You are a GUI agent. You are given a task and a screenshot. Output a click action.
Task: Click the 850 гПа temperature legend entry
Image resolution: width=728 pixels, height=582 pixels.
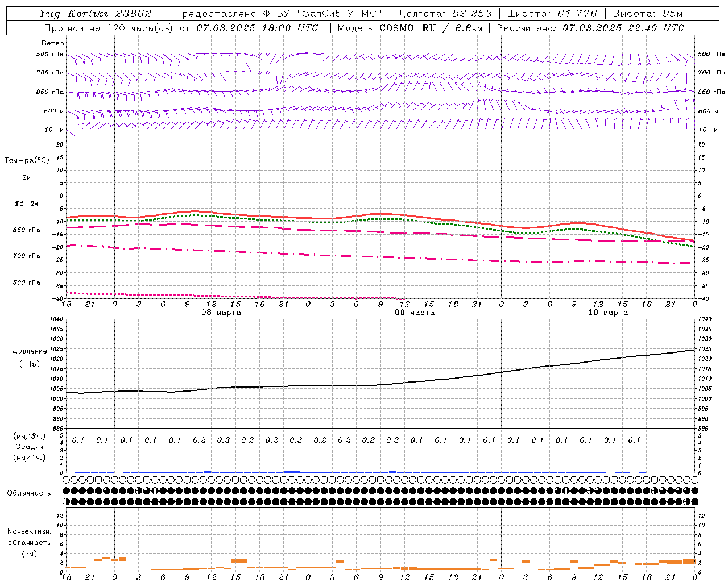27,230
